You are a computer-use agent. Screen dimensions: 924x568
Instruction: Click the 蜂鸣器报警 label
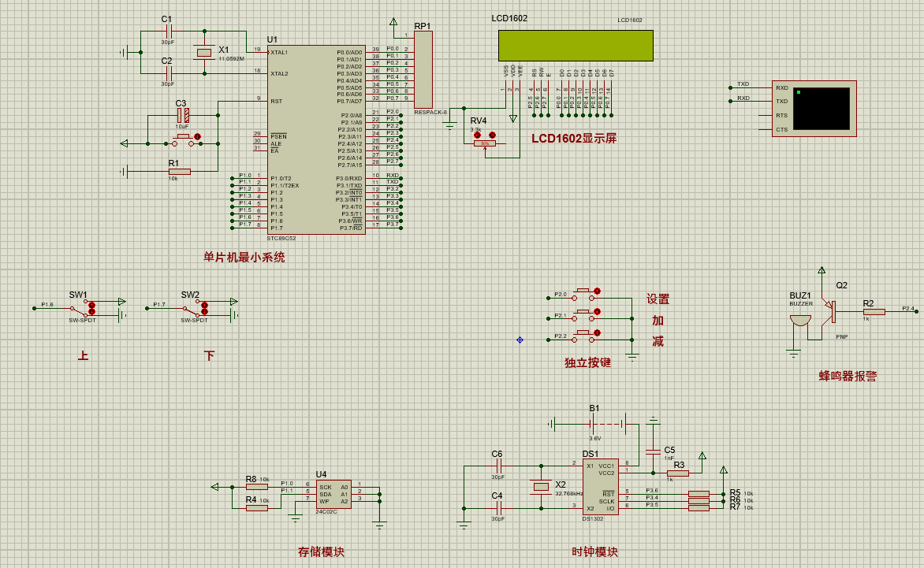pos(848,376)
